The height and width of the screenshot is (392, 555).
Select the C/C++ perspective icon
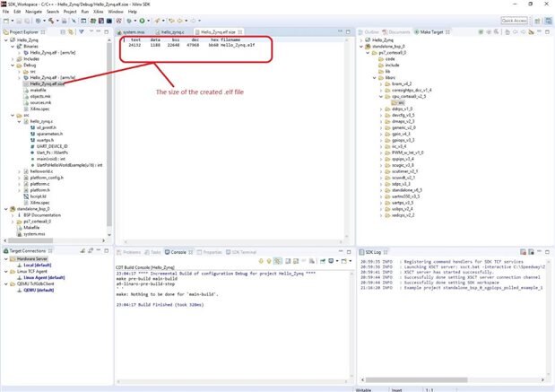(x=547, y=20)
